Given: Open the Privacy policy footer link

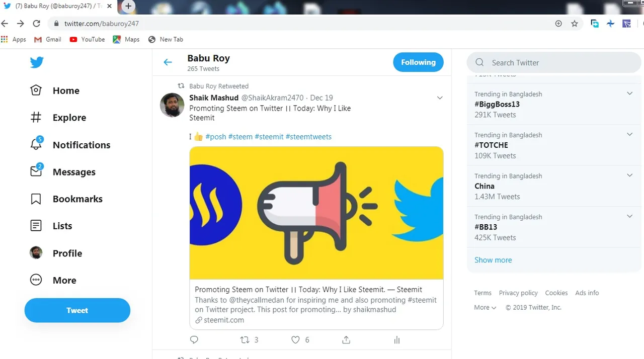Looking at the screenshot, I should (x=518, y=293).
